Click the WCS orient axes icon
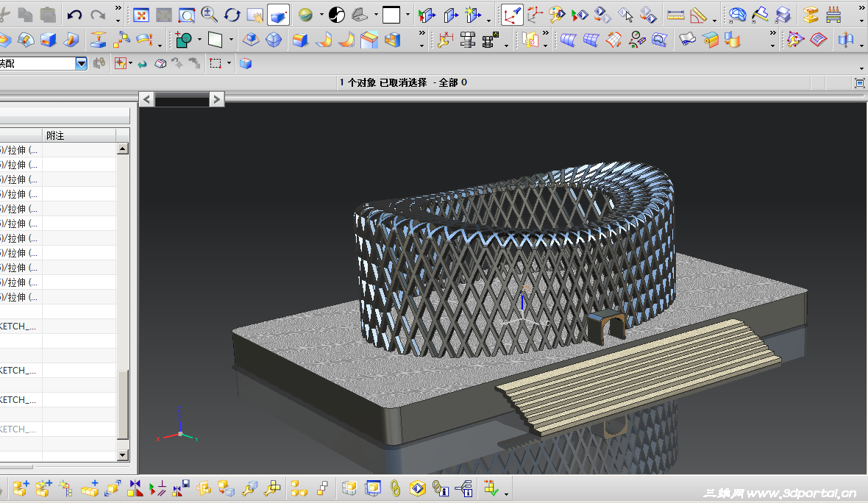The height and width of the screenshot is (503, 868). pos(535,15)
